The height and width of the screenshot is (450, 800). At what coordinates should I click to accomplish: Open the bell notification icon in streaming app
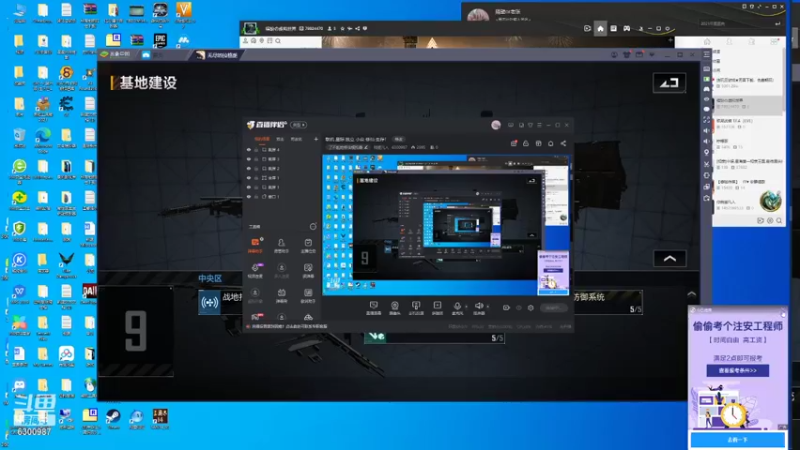click(x=551, y=144)
